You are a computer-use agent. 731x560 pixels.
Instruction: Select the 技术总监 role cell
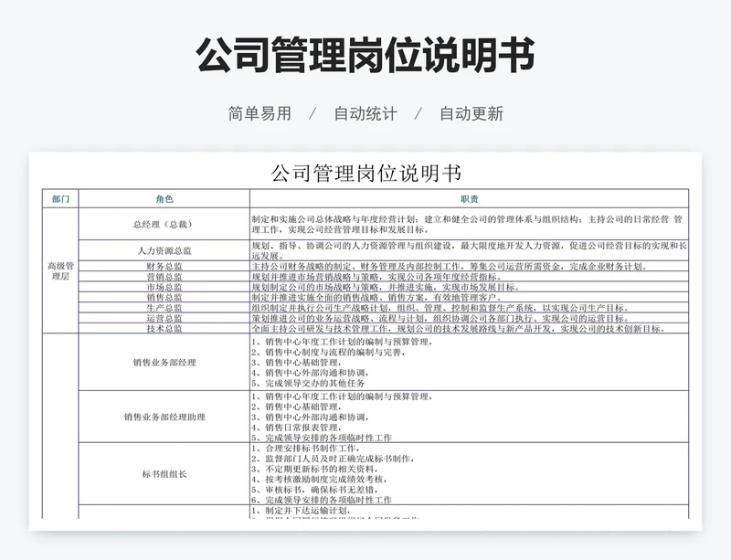pyautogui.click(x=164, y=328)
